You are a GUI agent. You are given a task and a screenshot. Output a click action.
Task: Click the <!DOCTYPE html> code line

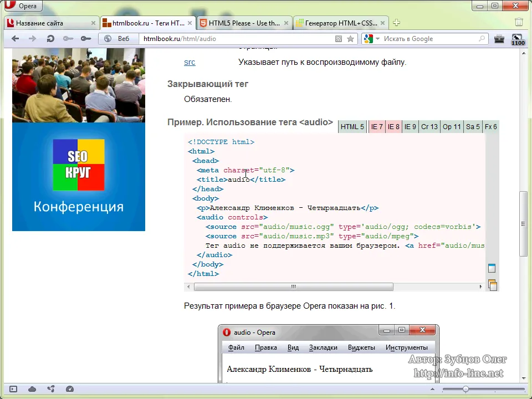(x=221, y=142)
